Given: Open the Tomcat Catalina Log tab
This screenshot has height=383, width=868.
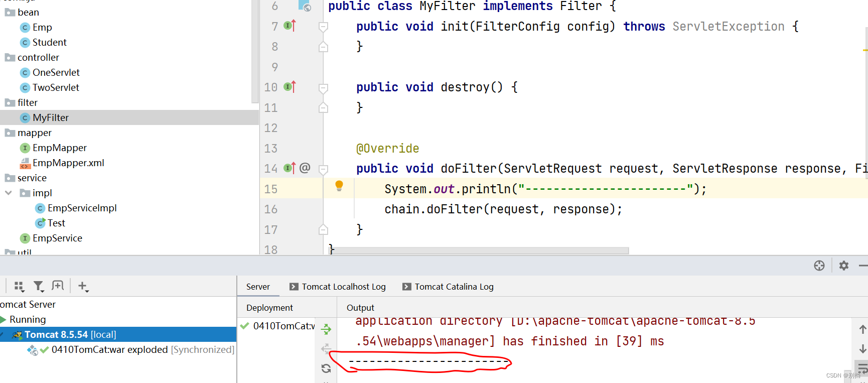Looking at the screenshot, I should [x=448, y=287].
